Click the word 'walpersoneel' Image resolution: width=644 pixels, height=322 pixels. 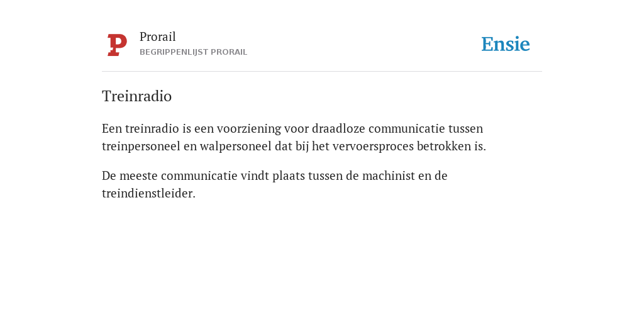point(236,146)
